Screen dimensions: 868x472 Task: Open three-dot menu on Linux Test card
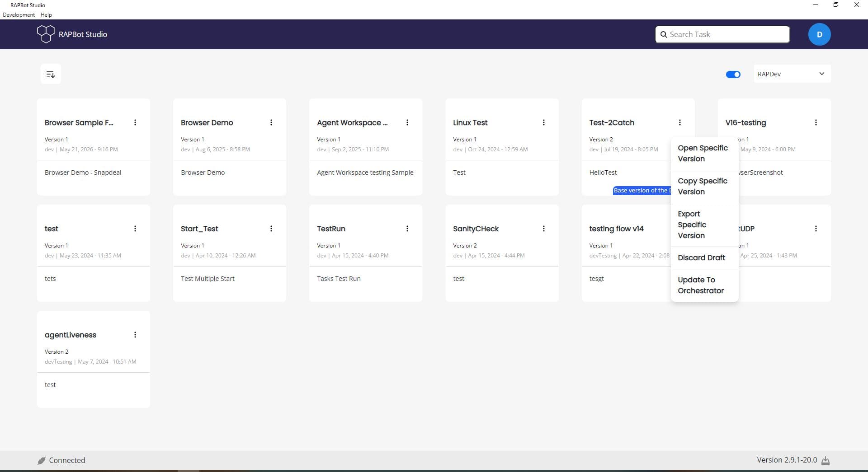pyautogui.click(x=544, y=122)
